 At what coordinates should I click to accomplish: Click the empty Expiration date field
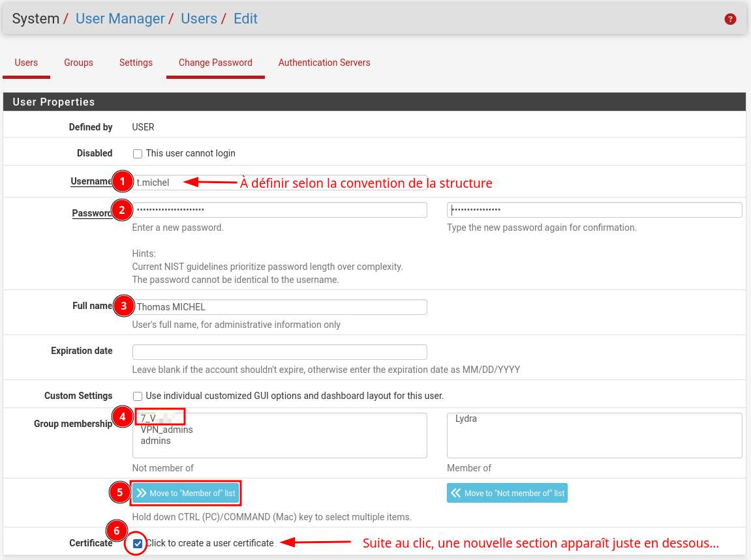point(279,352)
